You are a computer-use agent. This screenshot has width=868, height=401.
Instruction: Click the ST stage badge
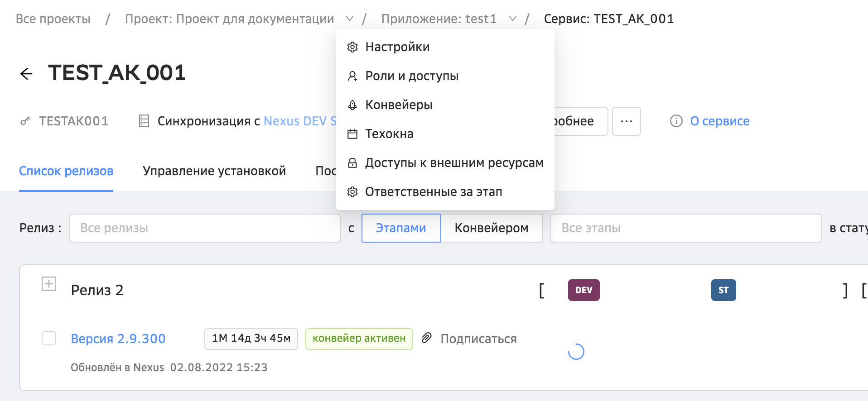[x=723, y=290]
